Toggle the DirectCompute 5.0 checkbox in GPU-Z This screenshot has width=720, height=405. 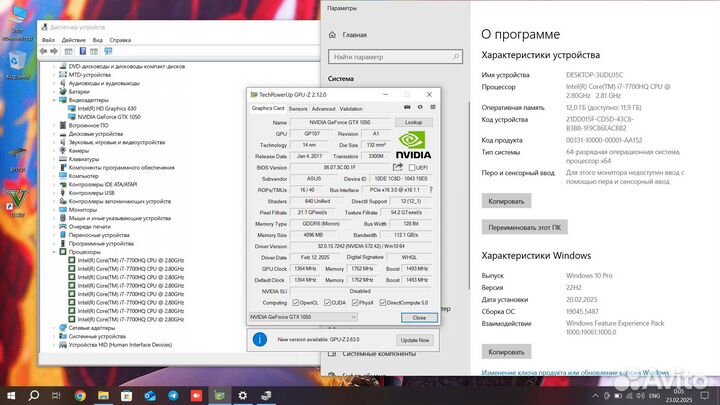pyautogui.click(x=382, y=303)
